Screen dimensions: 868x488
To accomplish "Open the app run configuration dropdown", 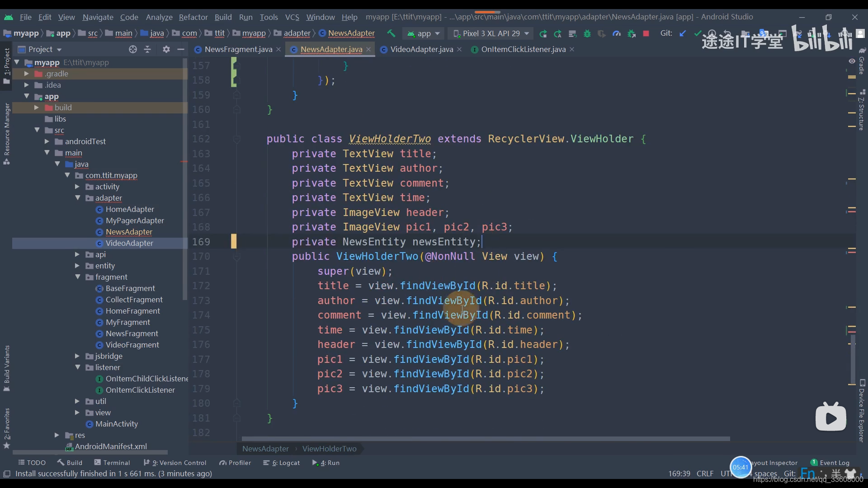I will pos(423,33).
